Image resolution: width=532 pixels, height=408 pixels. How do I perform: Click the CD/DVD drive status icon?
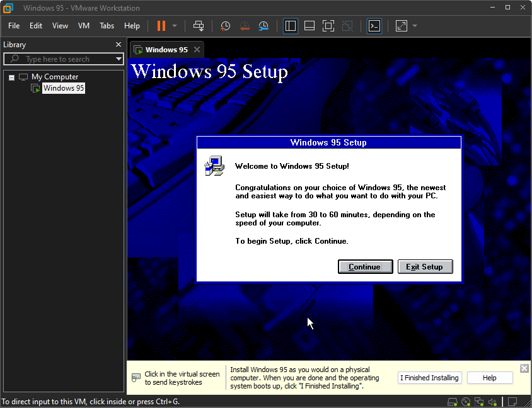466,402
